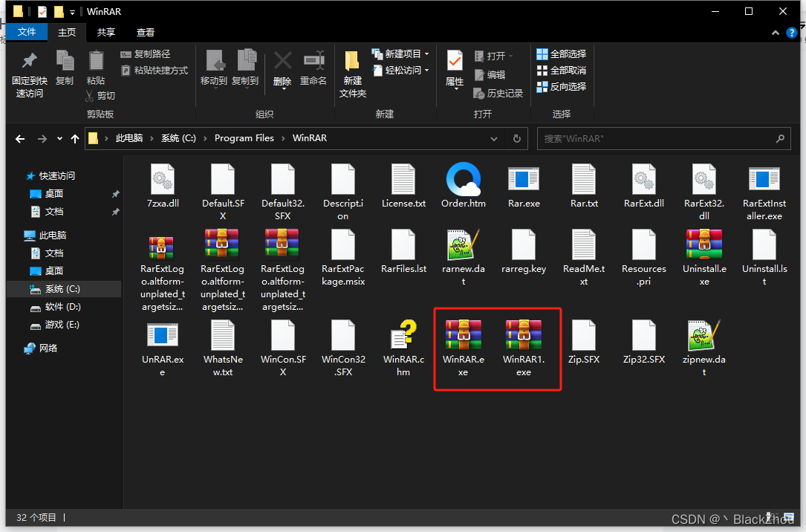Collapse the ribbon with chevron
This screenshot has height=532, width=806.
click(x=775, y=33)
